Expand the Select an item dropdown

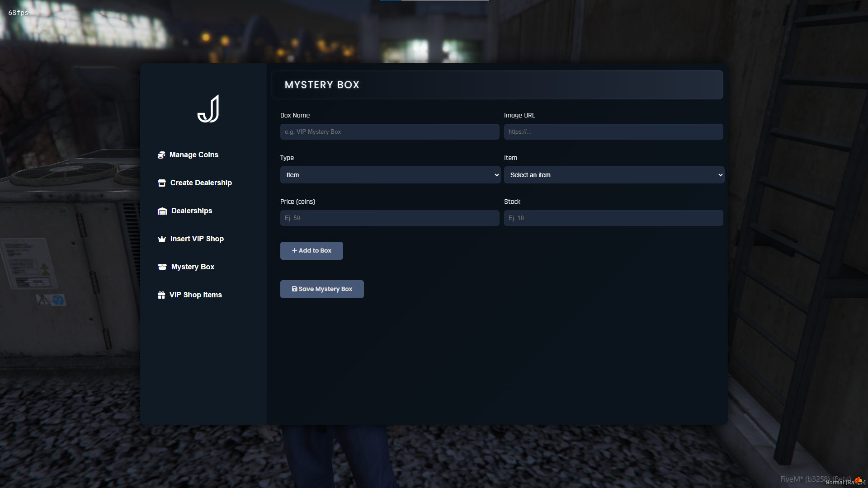pos(613,175)
